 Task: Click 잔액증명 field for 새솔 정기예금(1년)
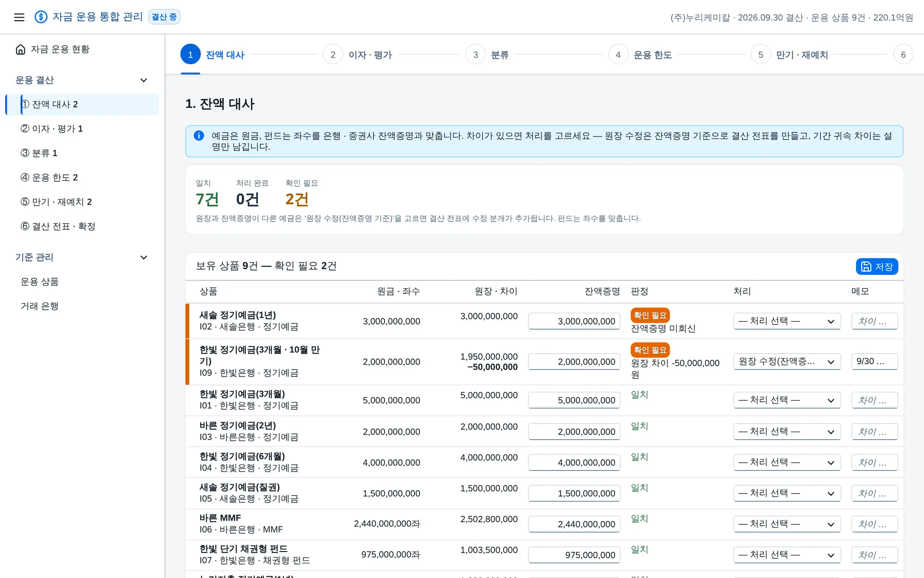[x=574, y=321]
